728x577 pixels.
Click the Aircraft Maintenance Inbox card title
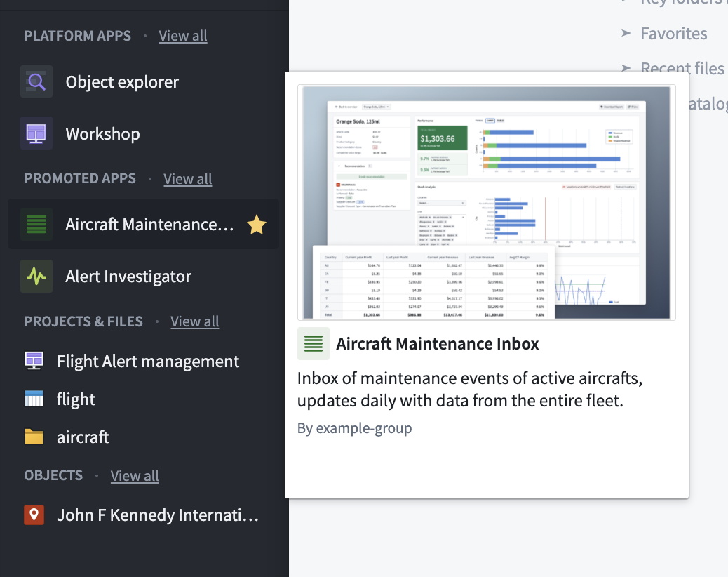click(x=438, y=344)
